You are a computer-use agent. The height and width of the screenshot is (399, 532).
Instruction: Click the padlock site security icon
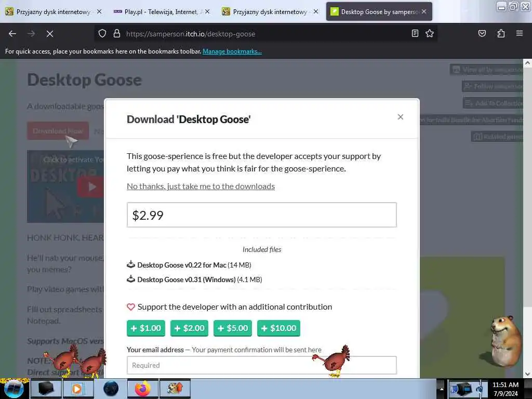(x=117, y=34)
